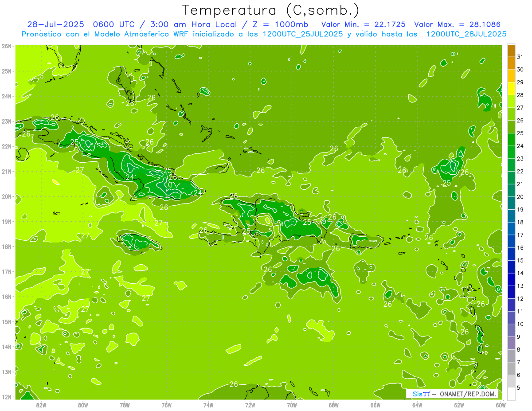The height and width of the screenshot is (411, 532).
Task: Click the legend value 11
Action: pos(520,311)
